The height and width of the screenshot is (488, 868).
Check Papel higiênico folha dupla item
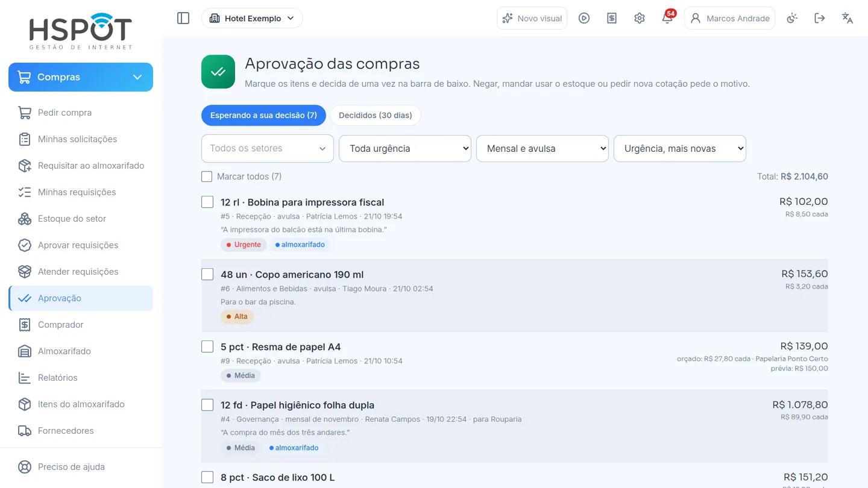pos(207,405)
